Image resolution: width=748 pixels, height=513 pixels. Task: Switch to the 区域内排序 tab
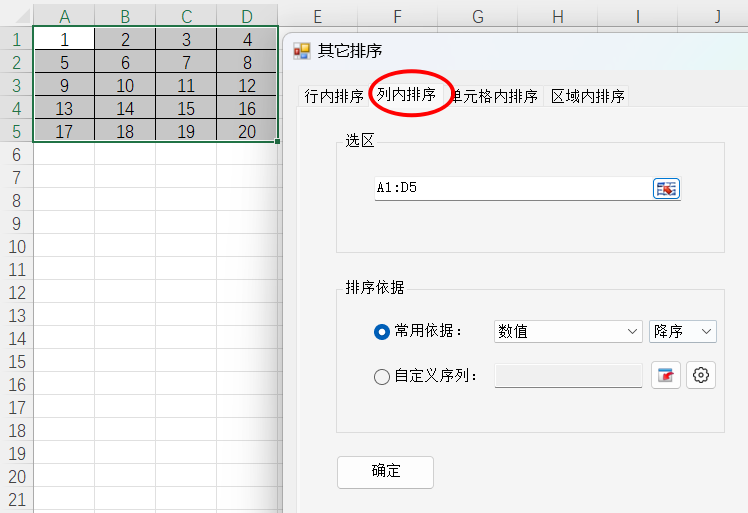coord(587,96)
